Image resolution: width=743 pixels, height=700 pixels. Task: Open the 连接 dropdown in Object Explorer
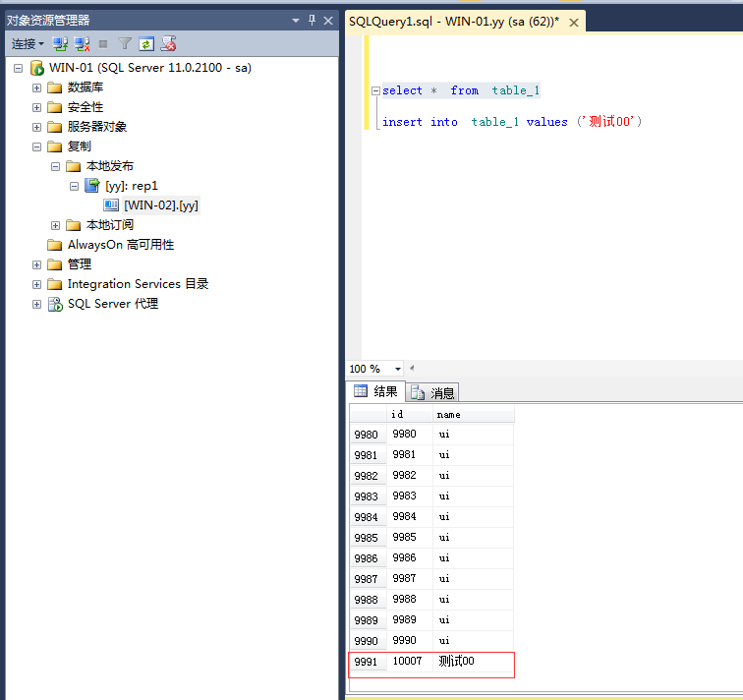28,44
